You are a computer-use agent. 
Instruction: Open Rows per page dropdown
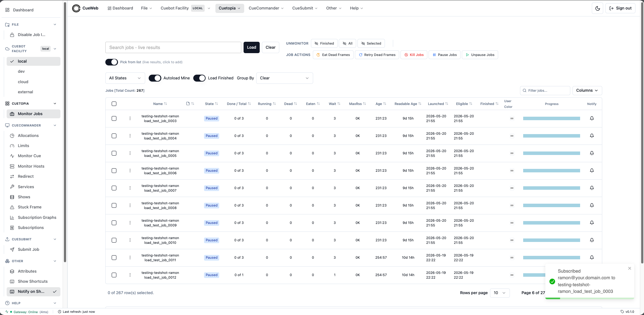click(500, 293)
